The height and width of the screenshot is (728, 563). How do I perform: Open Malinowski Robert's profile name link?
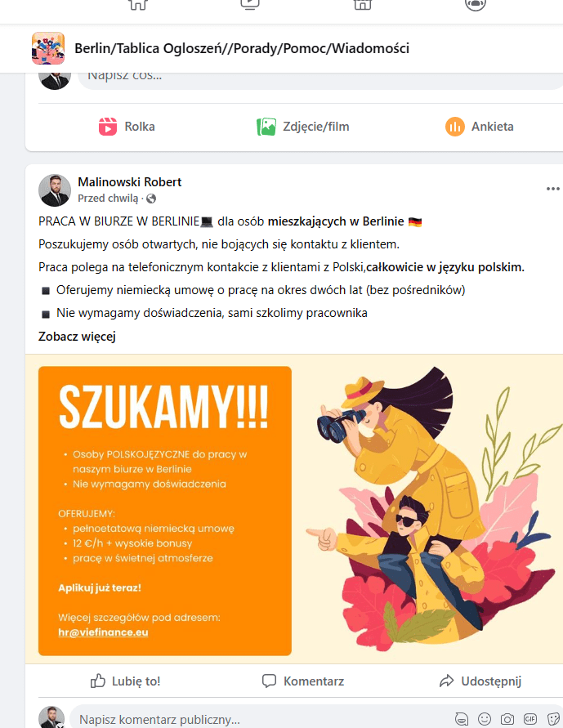coord(129,182)
